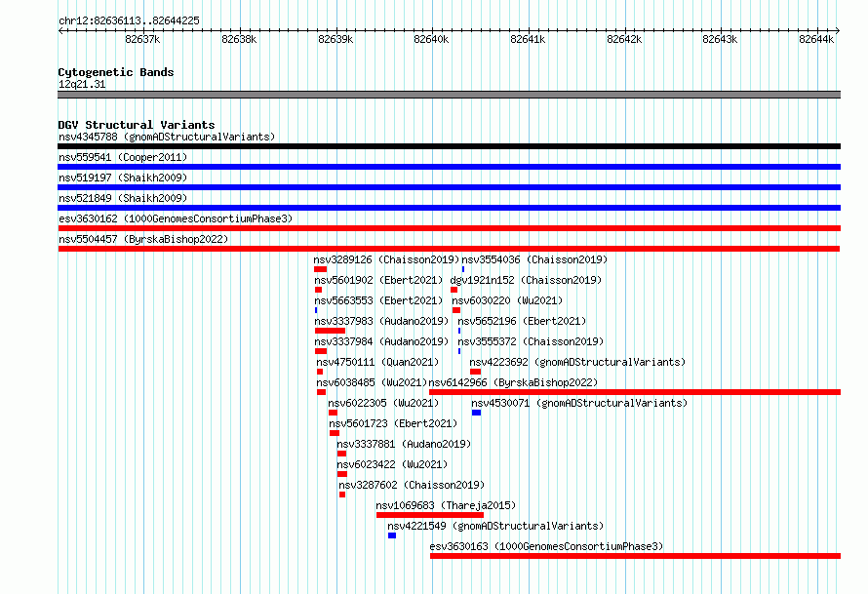Open dgv1921n152 (Chaisson2019) label
868x594 pixels.
(x=526, y=280)
